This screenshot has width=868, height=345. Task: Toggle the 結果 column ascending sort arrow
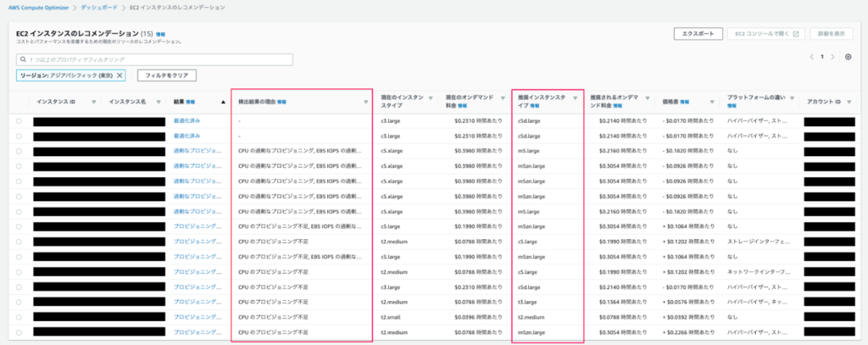click(x=223, y=102)
